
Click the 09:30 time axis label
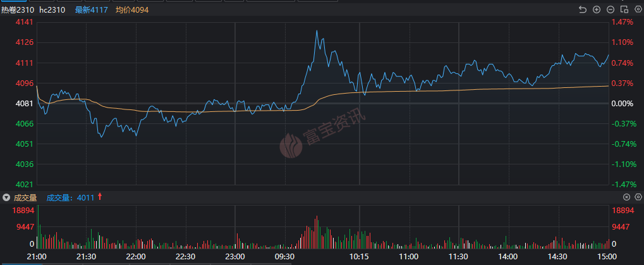[x=284, y=257]
